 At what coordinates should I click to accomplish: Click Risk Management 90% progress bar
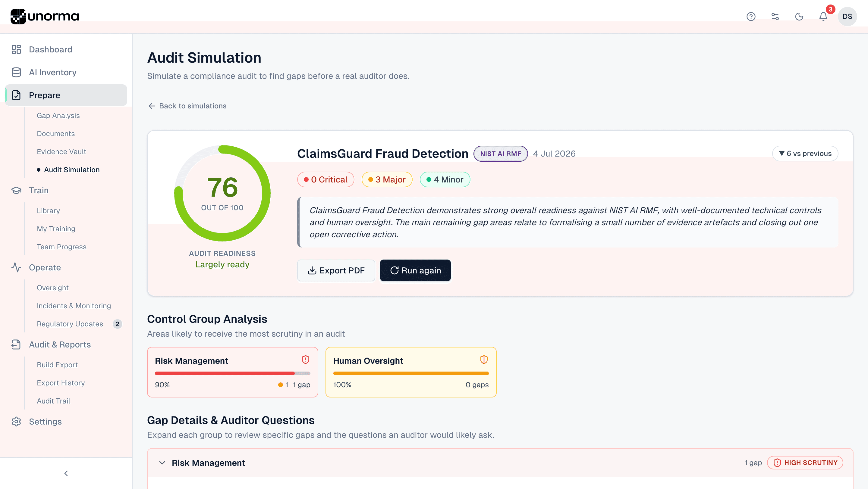(x=232, y=373)
